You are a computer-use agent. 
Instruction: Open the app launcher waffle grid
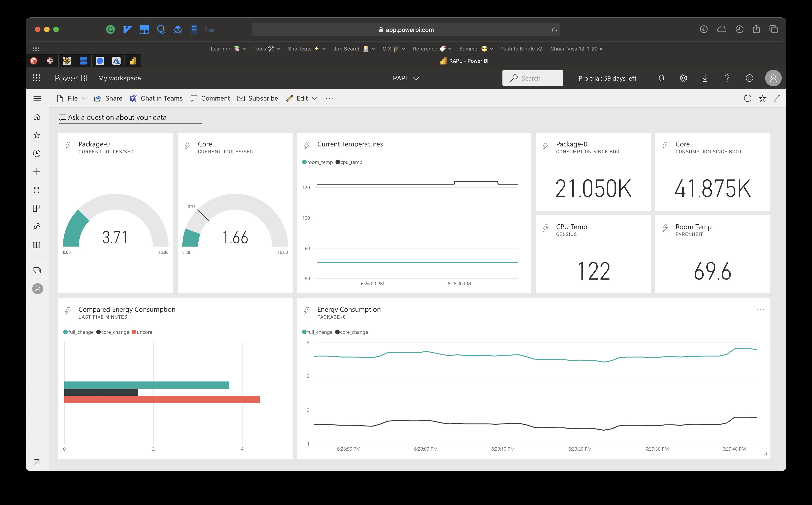37,78
